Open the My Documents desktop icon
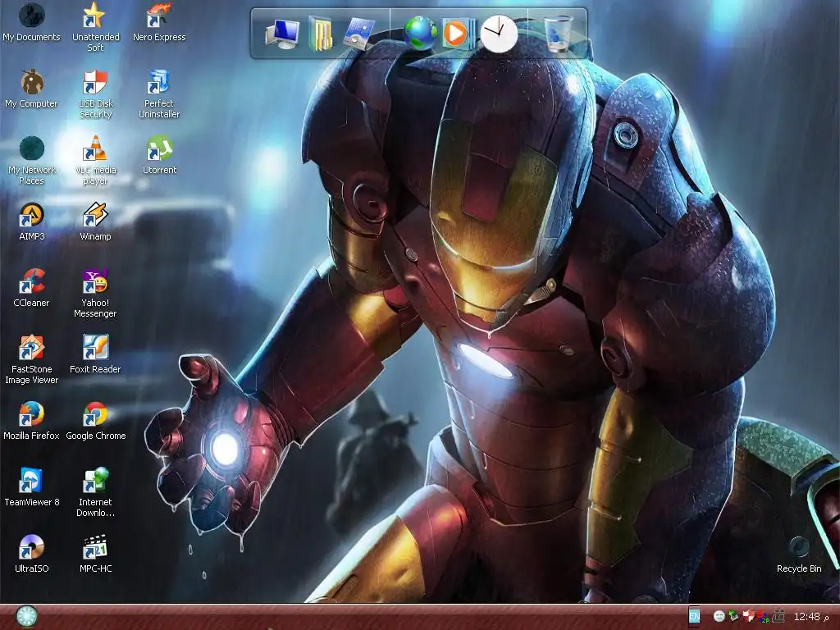Image resolution: width=840 pixels, height=630 pixels. (x=32, y=23)
